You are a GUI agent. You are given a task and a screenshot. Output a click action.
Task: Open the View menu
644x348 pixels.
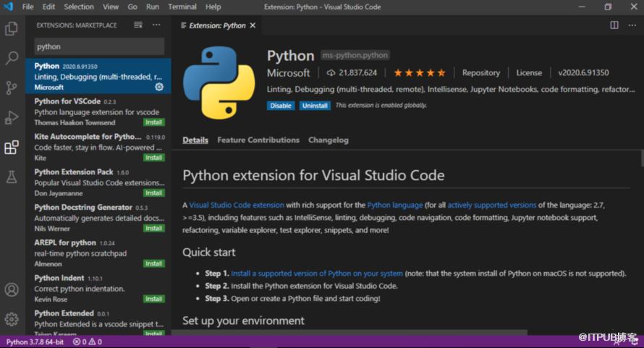[x=111, y=7]
